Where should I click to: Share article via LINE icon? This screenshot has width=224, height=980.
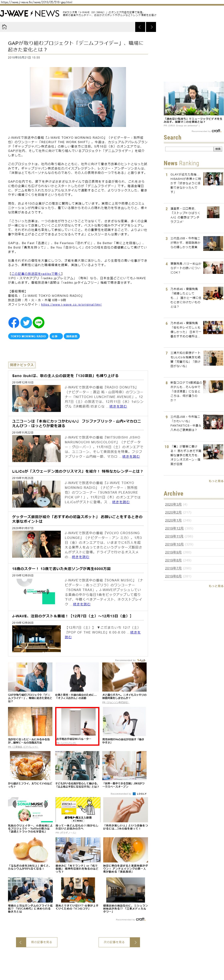coord(38,323)
